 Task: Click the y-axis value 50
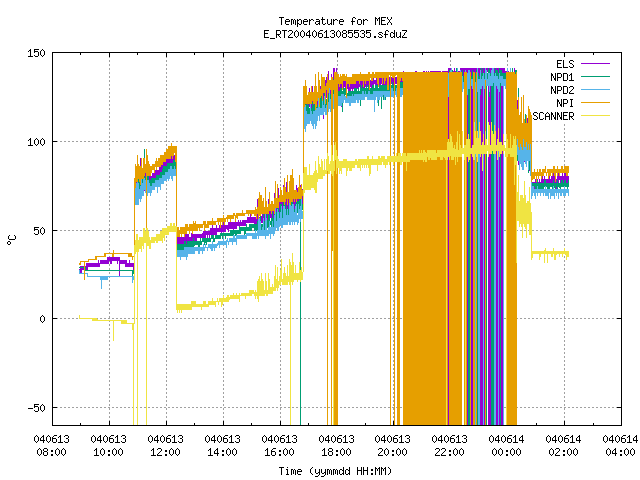pyautogui.click(x=39, y=231)
